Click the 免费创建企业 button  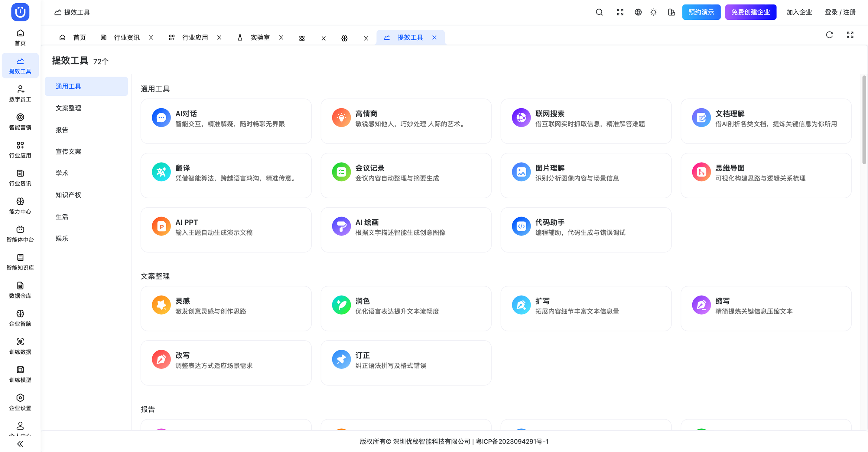pos(750,12)
